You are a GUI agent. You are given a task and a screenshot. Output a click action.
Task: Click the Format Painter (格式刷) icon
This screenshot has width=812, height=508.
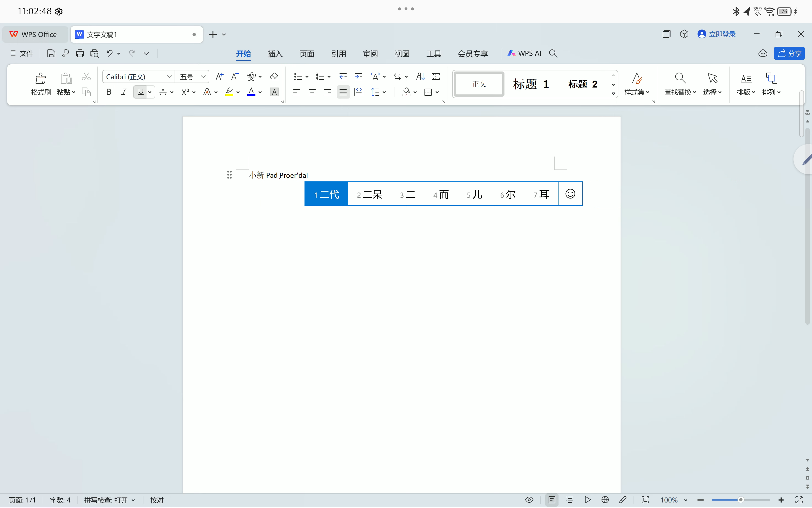[x=41, y=78]
